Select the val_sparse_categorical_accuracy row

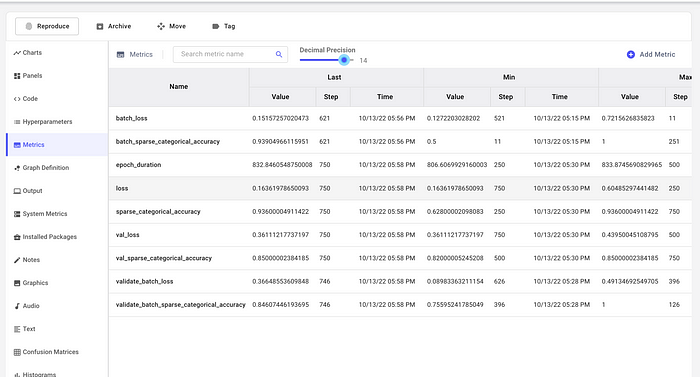pyautogui.click(x=400, y=258)
